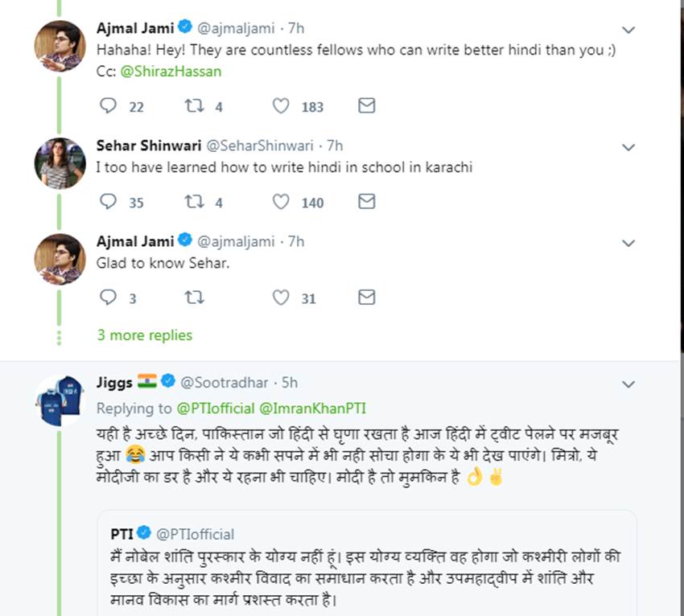Retweet Ajmal Jami's "countless fellows" tweet

pyautogui.click(x=194, y=105)
